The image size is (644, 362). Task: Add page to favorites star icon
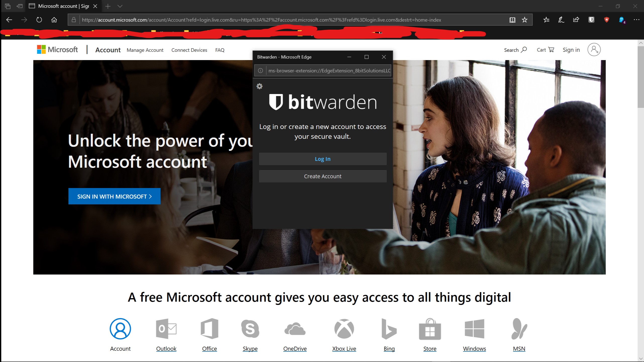[524, 20]
